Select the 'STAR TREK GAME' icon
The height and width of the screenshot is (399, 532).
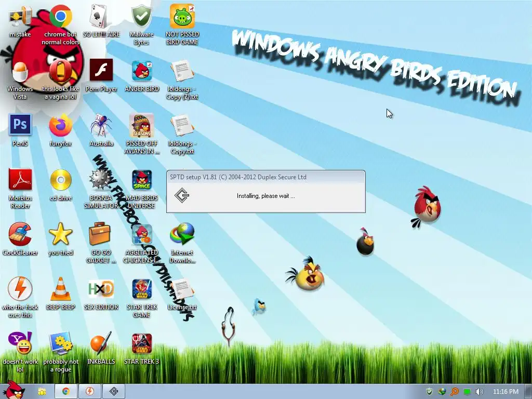(142, 298)
